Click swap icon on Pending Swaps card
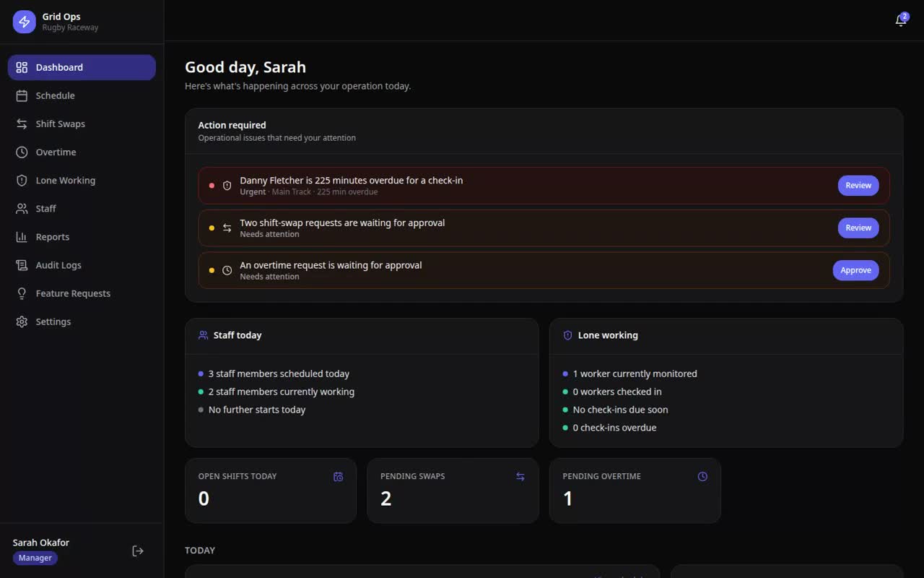The width and height of the screenshot is (924, 578). click(x=520, y=476)
